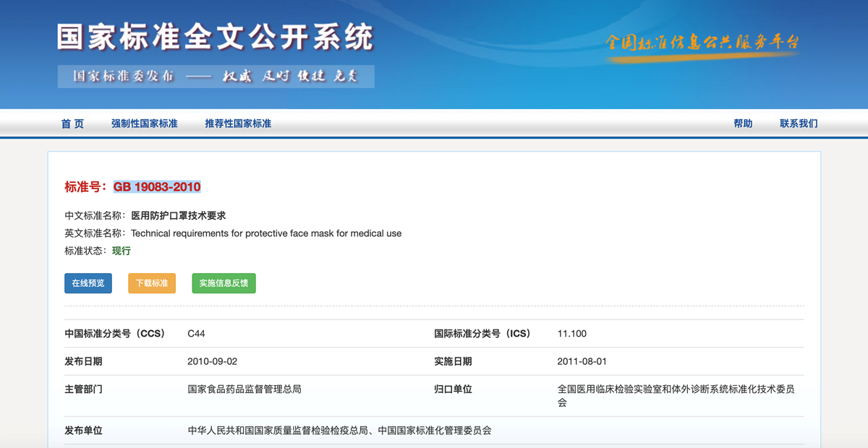Click the highlighted GB 19083-2010 standard number

[x=157, y=187]
